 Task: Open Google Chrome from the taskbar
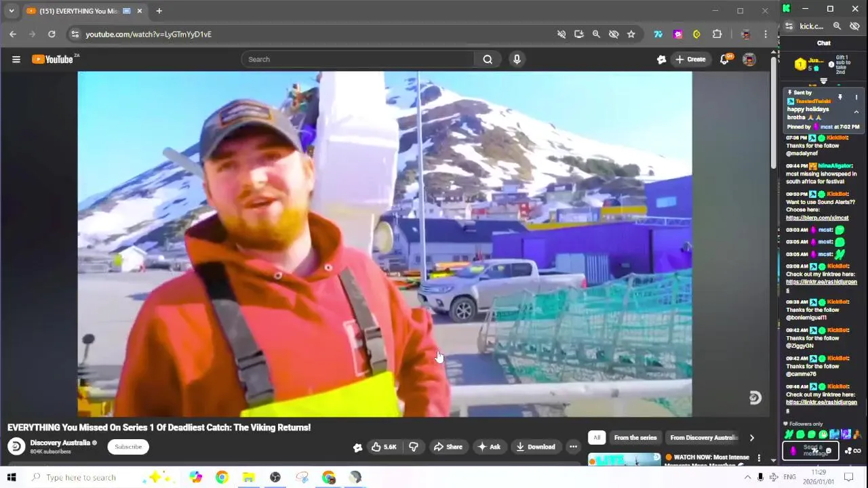click(222, 477)
